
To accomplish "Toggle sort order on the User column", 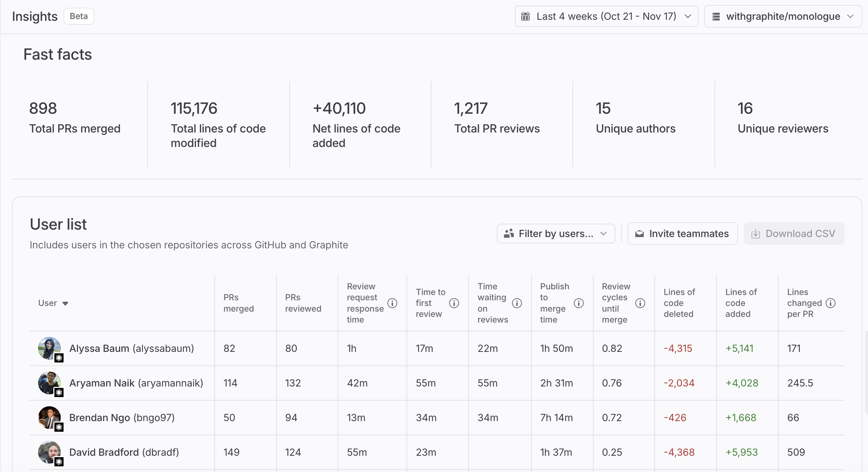I will [x=53, y=303].
